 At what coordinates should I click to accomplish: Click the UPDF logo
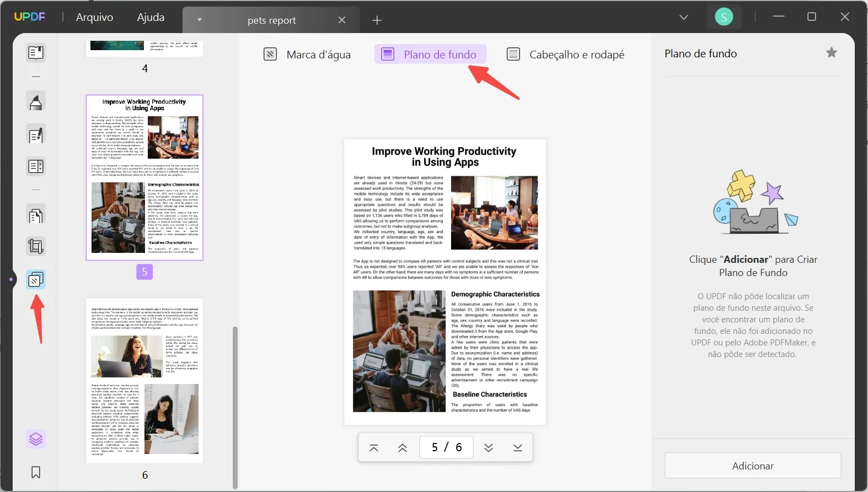click(30, 17)
